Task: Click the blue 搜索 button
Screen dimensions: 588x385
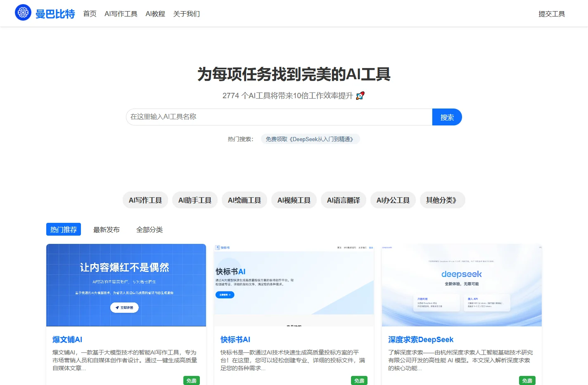Action: click(447, 117)
